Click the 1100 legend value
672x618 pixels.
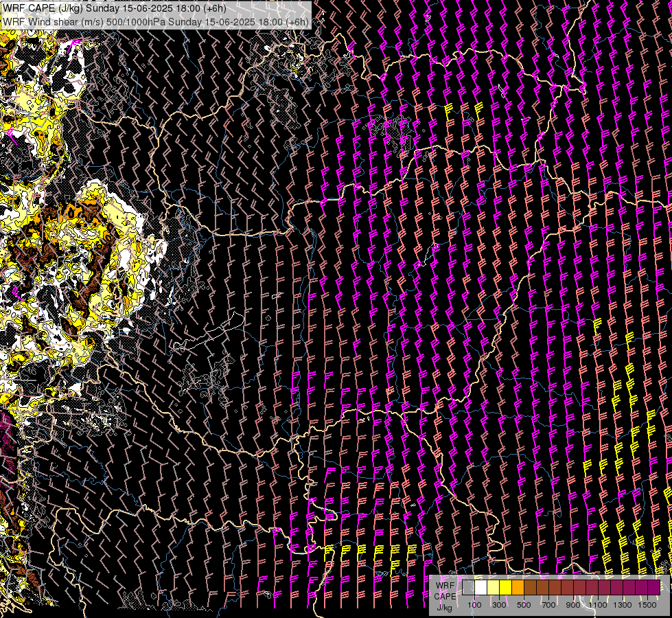click(x=598, y=605)
